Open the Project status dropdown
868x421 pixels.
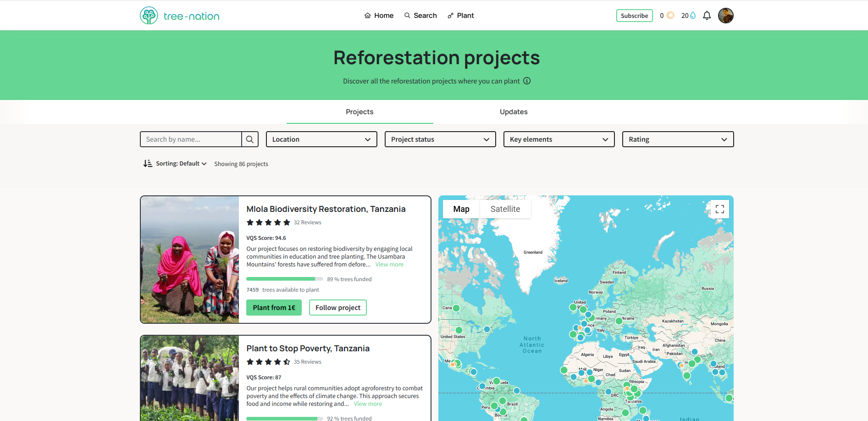440,139
